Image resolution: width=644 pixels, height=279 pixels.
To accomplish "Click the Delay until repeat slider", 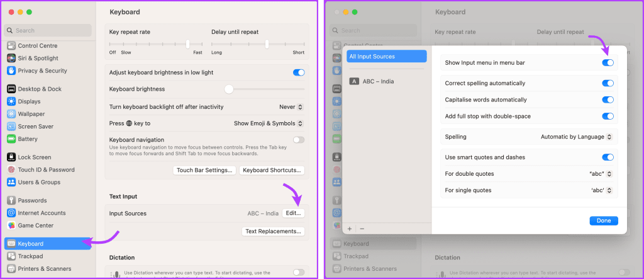I will 258,44.
